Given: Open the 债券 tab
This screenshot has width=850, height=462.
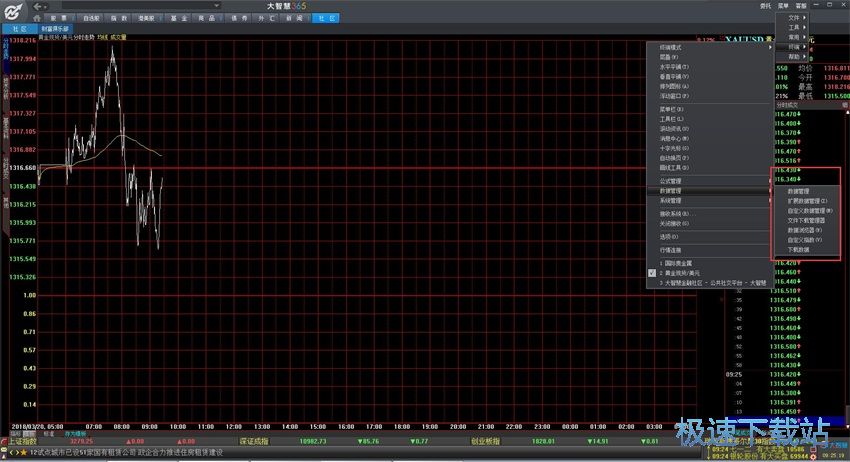Looking at the screenshot, I should tap(239, 18).
